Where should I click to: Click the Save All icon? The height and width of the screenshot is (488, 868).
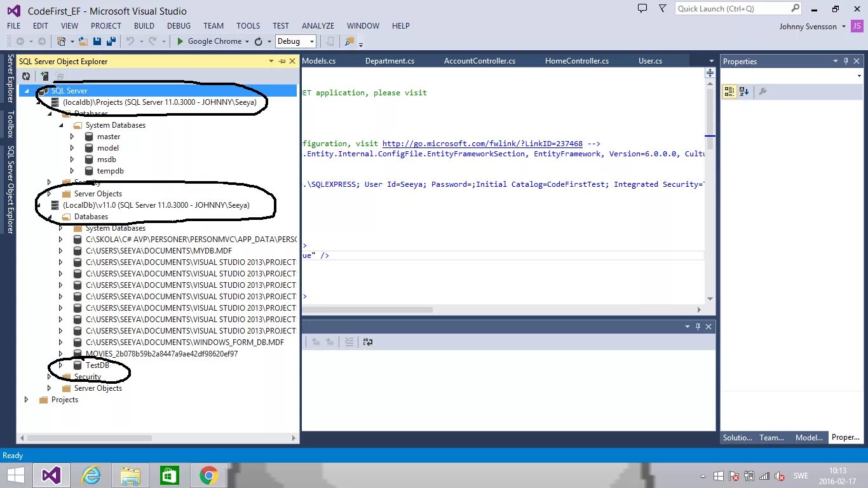(111, 41)
